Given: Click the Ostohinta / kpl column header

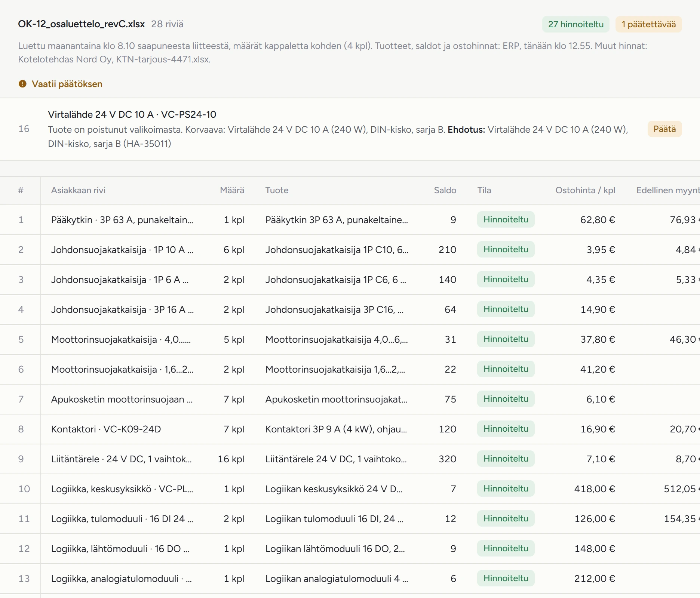Looking at the screenshot, I should coord(585,190).
